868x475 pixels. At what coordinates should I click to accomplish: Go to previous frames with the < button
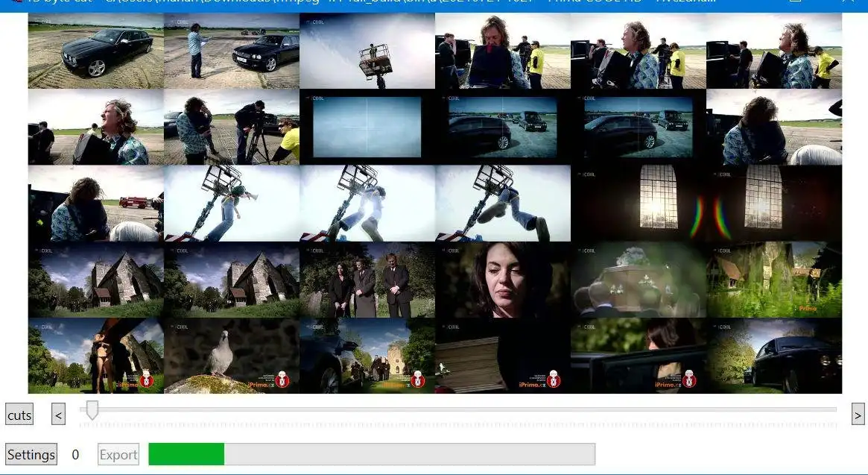coord(58,414)
